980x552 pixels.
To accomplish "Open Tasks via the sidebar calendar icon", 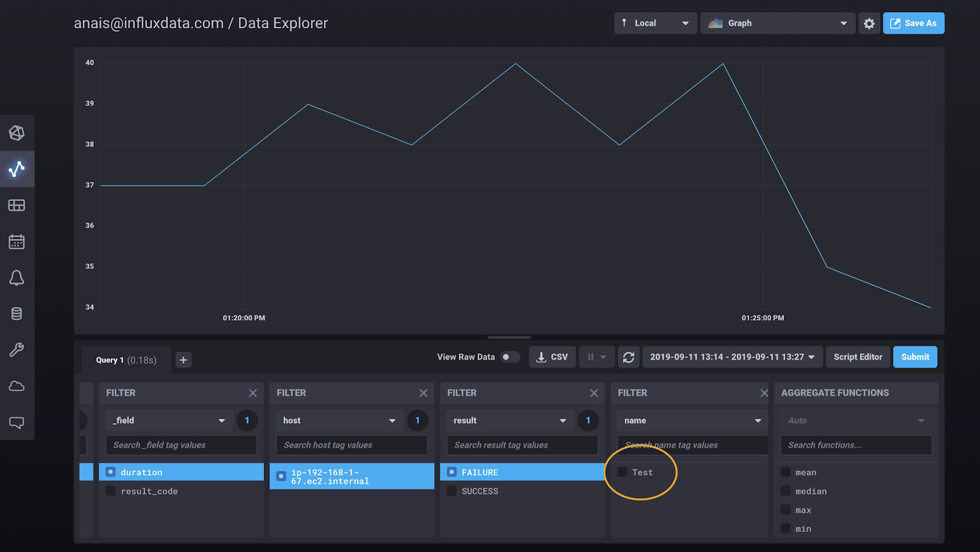I will [x=17, y=242].
